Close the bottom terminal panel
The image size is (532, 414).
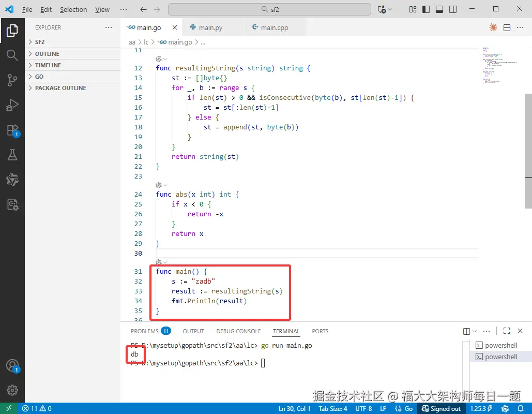tap(520, 331)
